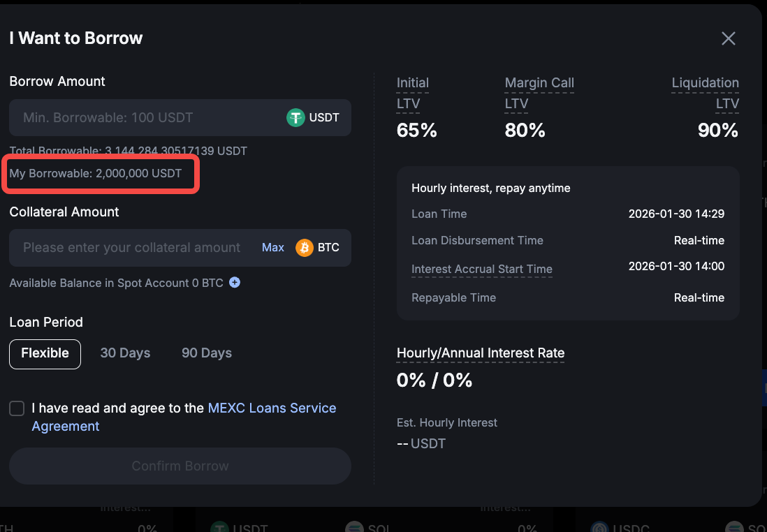Click into the collateral amount input
This screenshot has height=532, width=767.
coord(131,248)
